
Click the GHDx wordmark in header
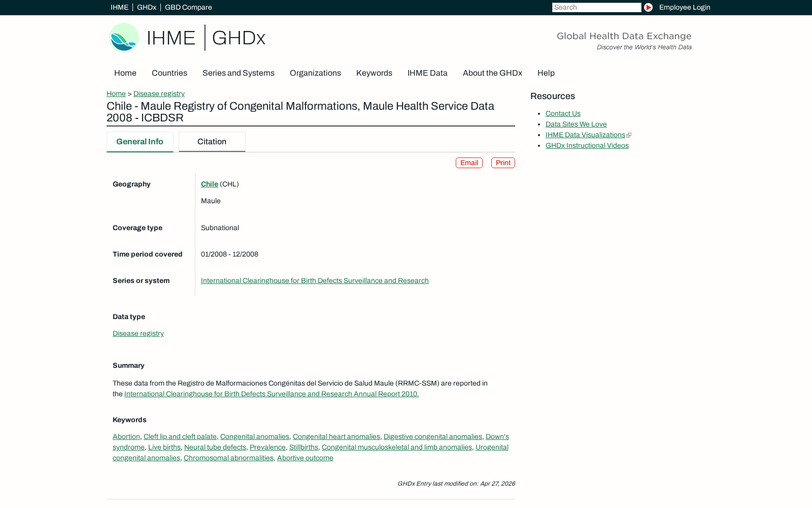pos(239,38)
